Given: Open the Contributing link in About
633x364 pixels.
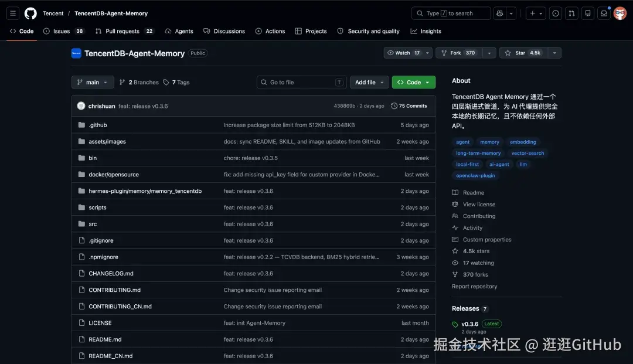Looking at the screenshot, I should click(x=479, y=216).
